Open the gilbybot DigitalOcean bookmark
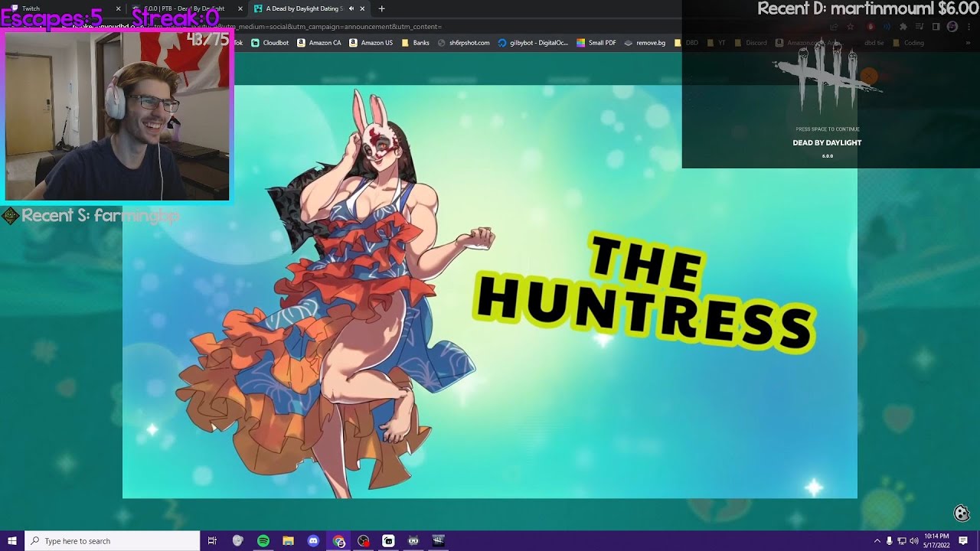Viewport: 980px width, 551px height. pyautogui.click(x=533, y=43)
